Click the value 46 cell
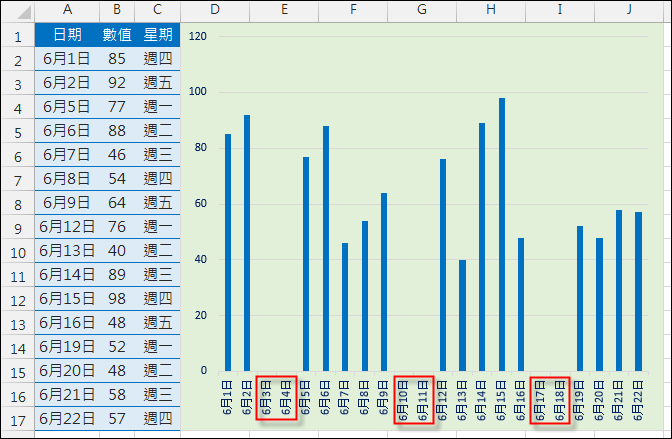The height and width of the screenshot is (439, 672). [x=117, y=155]
